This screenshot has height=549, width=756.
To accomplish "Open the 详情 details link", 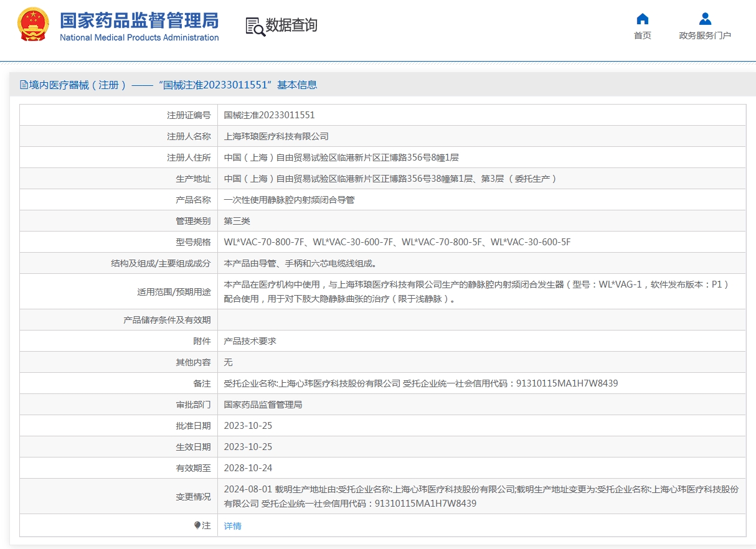I will click(233, 526).
